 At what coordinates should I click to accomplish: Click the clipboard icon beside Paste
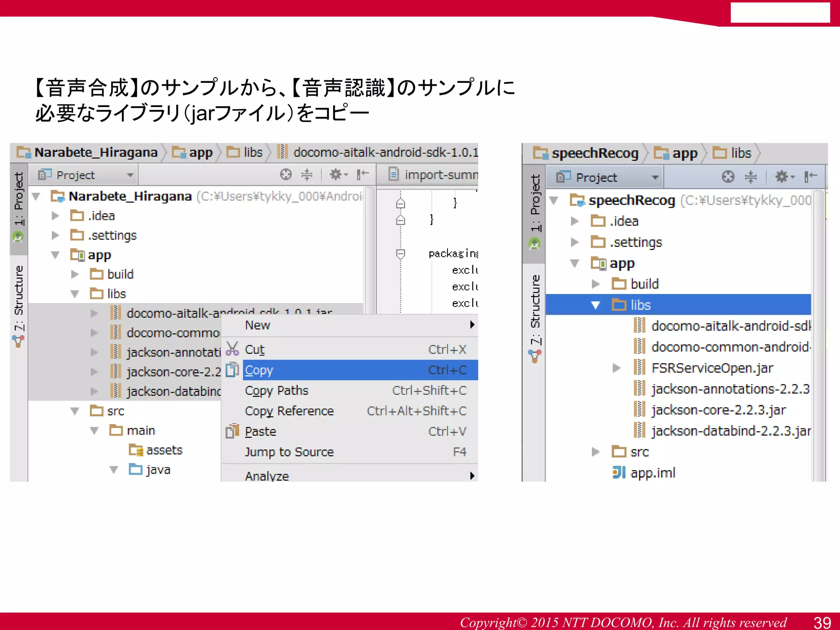[x=232, y=431]
